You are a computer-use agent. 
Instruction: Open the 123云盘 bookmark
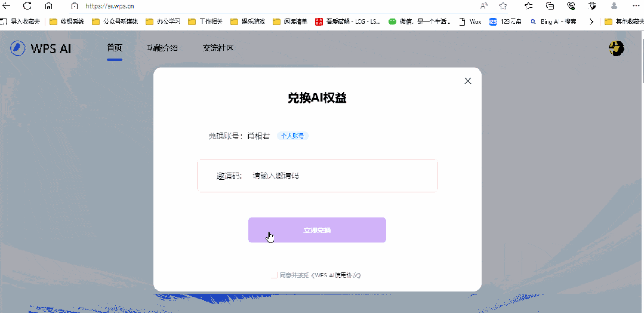(506, 22)
